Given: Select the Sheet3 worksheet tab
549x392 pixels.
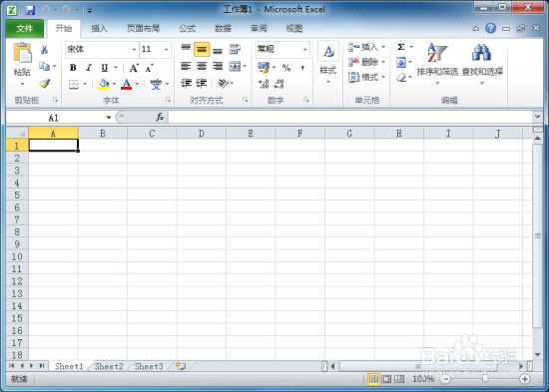Looking at the screenshot, I should [x=149, y=366].
